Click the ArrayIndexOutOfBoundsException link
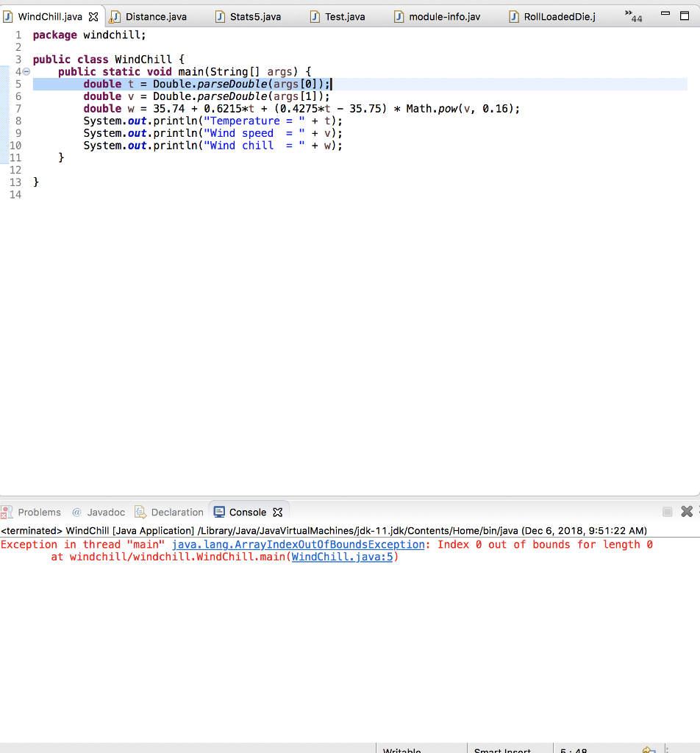Image resolution: width=700 pixels, height=753 pixels. point(296,544)
